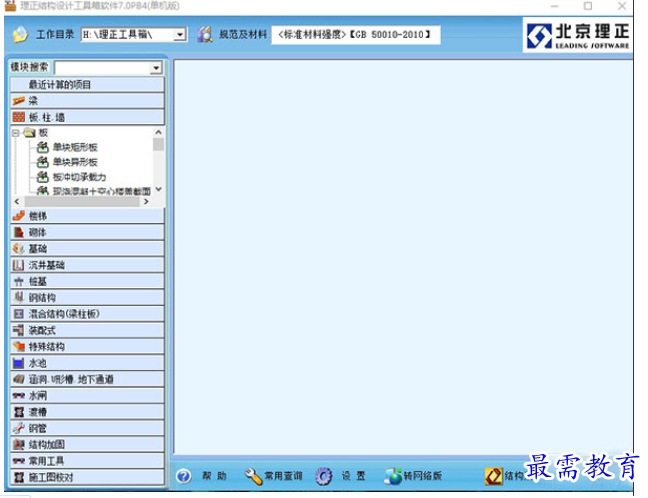This screenshot has height=498, width=648.
Task: Click the 板、柱、墙 brick icon
Action: pos(19,117)
